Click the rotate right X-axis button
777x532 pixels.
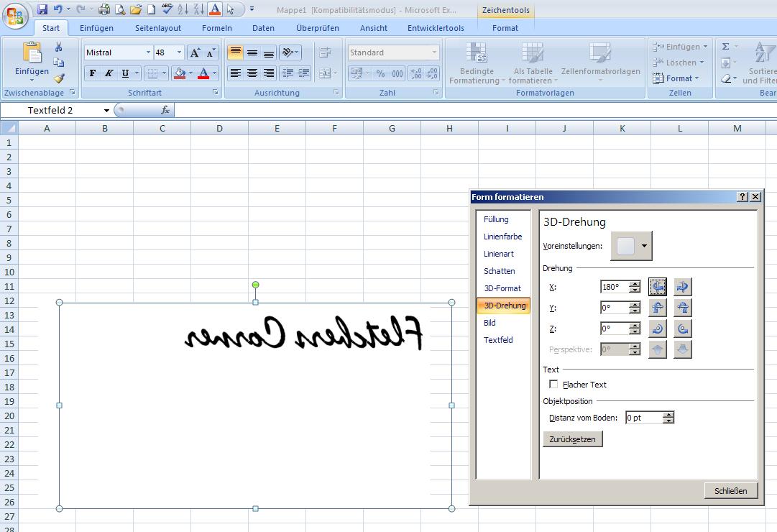point(682,287)
